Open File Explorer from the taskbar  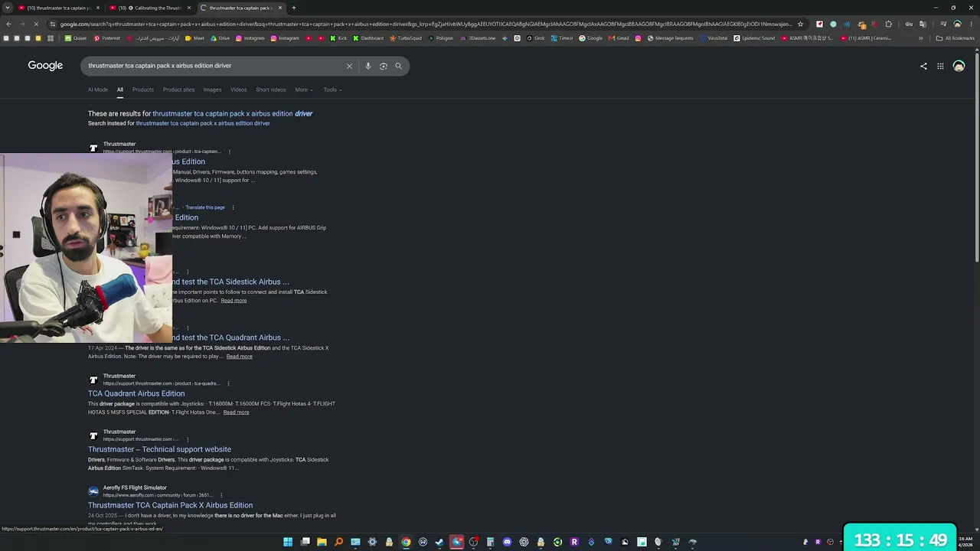tap(322, 542)
